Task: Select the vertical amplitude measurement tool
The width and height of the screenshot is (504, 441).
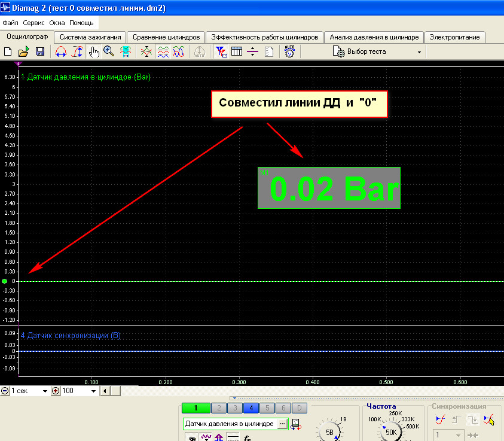Action: tap(78, 51)
